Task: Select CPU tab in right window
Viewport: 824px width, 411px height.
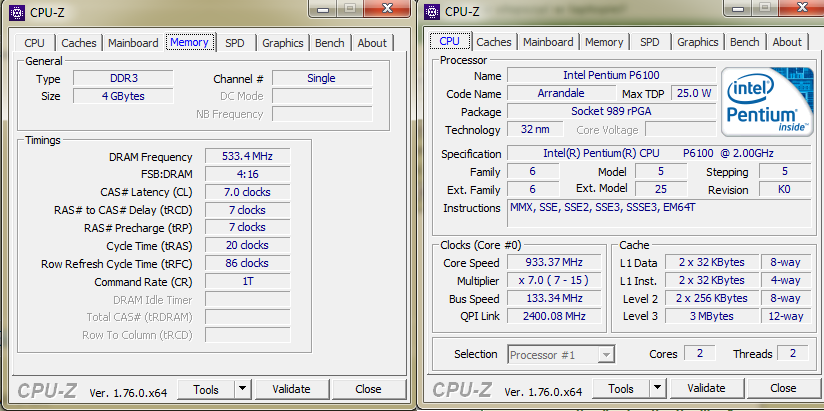Action: pos(449,41)
